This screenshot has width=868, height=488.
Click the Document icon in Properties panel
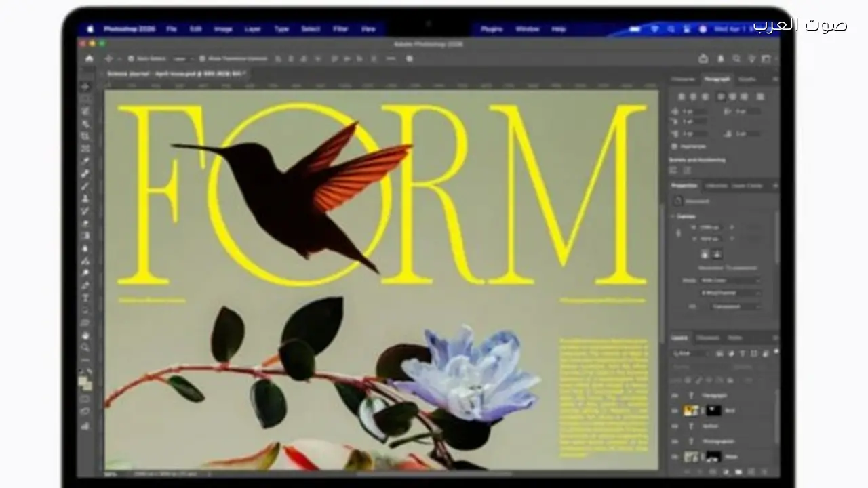pyautogui.click(x=677, y=201)
